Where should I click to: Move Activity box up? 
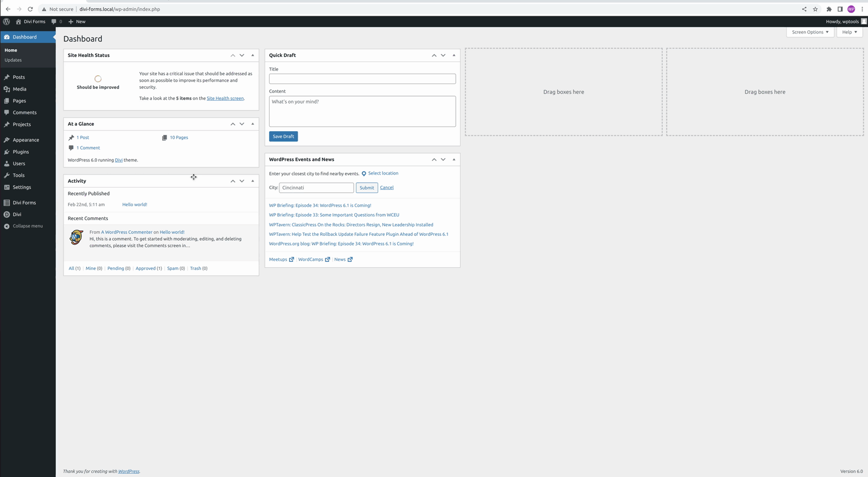pyautogui.click(x=233, y=181)
